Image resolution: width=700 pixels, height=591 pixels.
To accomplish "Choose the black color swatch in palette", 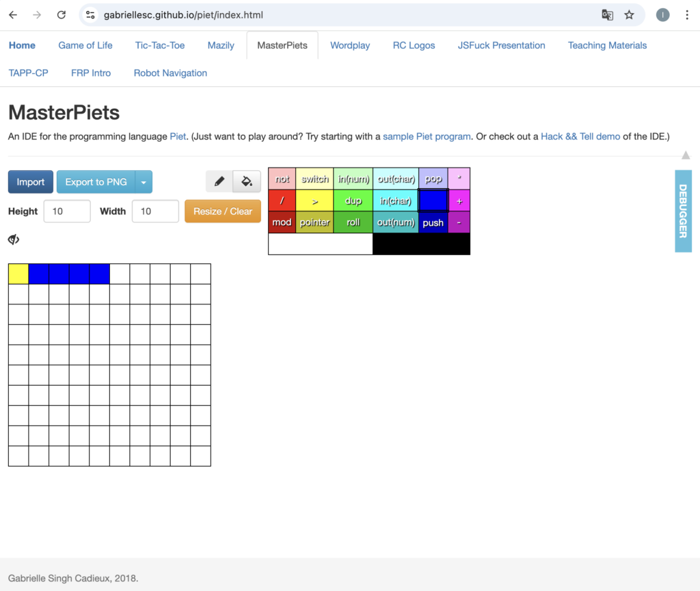I will 421,244.
